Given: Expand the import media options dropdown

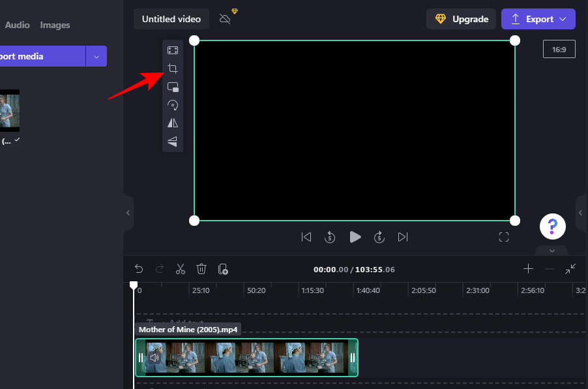Looking at the screenshot, I should click(x=96, y=56).
